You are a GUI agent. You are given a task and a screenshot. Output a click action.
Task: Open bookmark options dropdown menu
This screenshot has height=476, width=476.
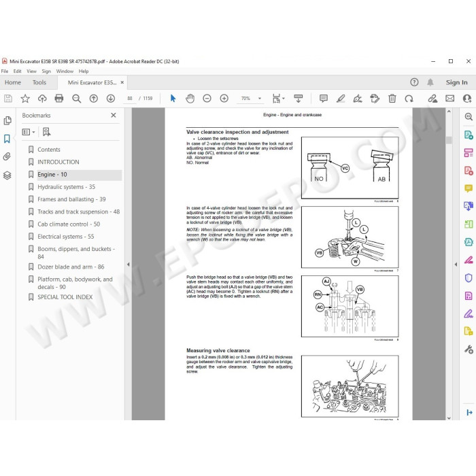29,132
